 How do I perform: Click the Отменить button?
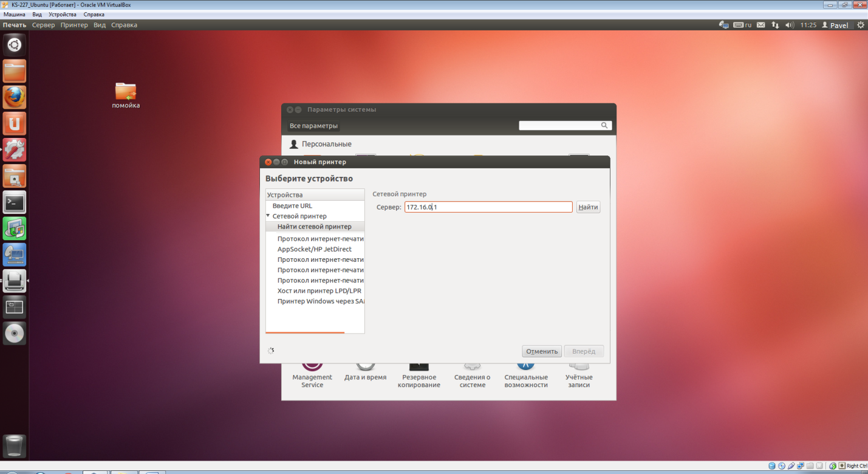click(x=542, y=351)
